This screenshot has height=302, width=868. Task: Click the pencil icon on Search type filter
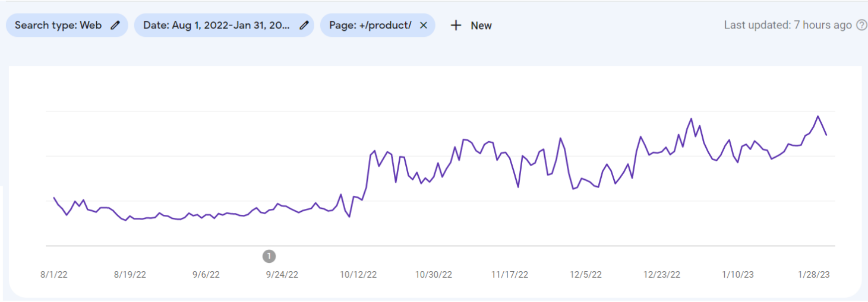coord(115,26)
